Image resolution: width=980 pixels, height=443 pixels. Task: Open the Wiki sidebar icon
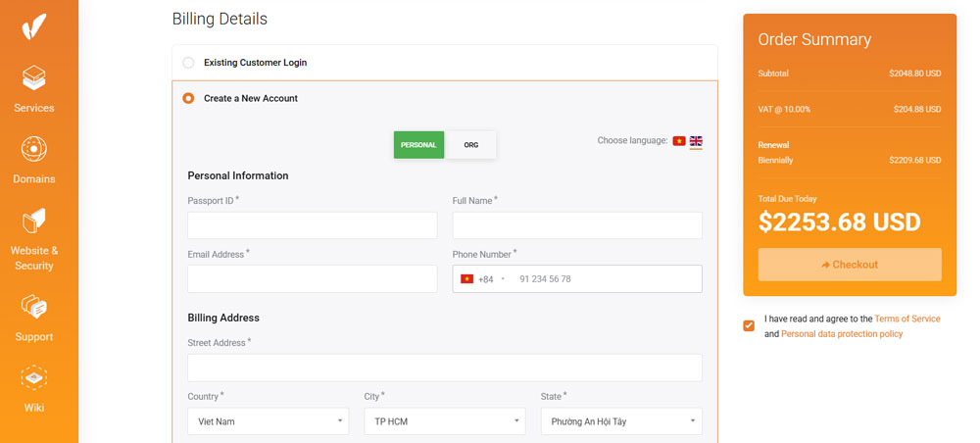[33, 378]
